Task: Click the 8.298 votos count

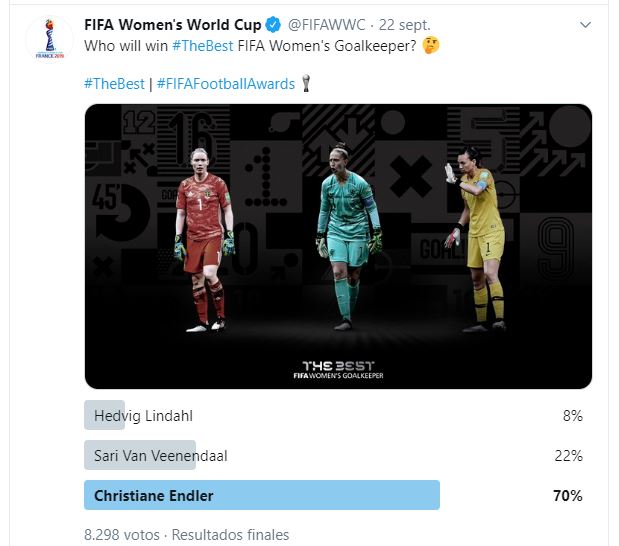Action: 122,535
